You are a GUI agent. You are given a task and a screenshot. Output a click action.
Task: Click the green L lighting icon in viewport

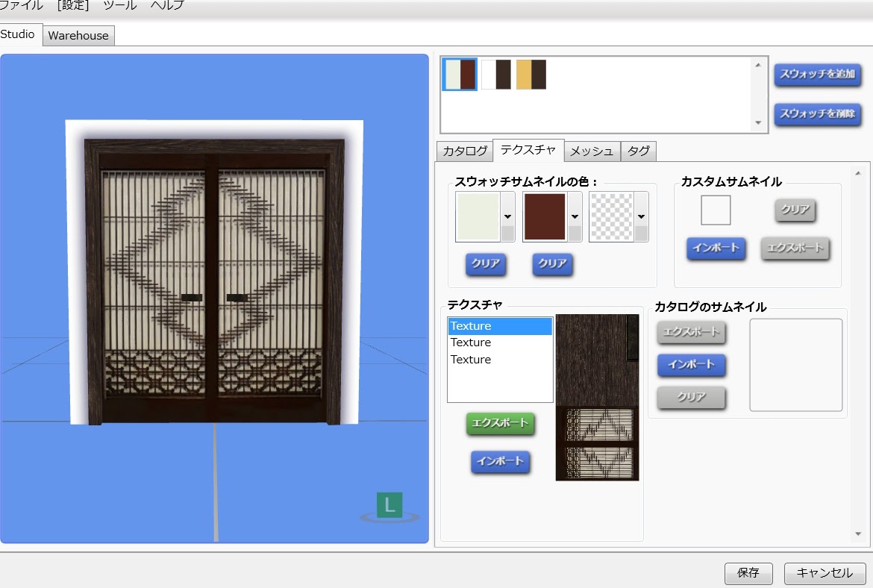389,506
